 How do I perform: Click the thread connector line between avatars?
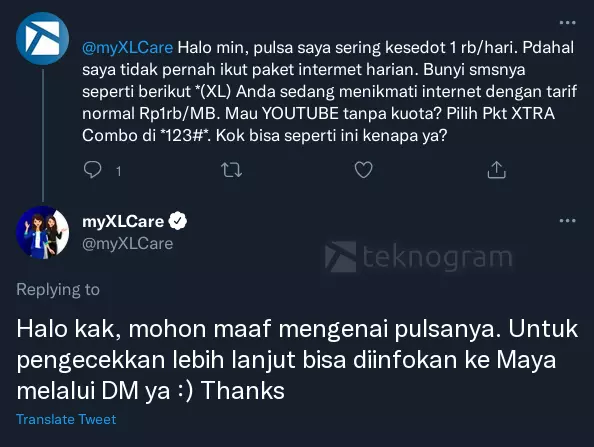click(43, 135)
